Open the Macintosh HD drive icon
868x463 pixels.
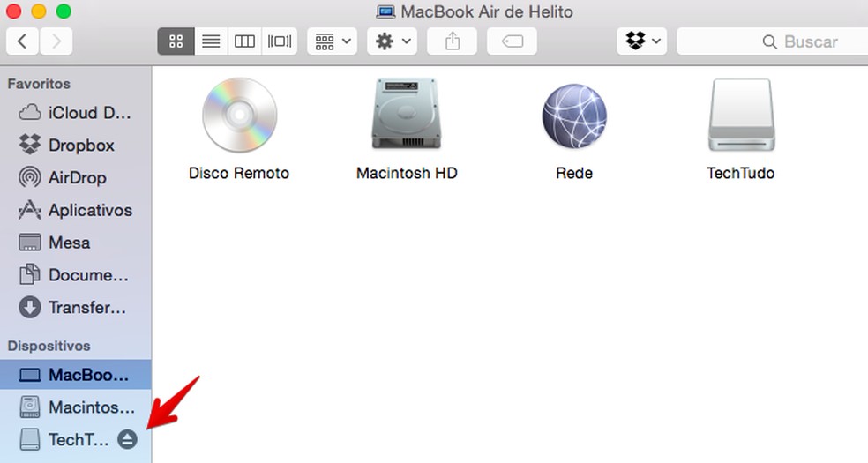407,116
